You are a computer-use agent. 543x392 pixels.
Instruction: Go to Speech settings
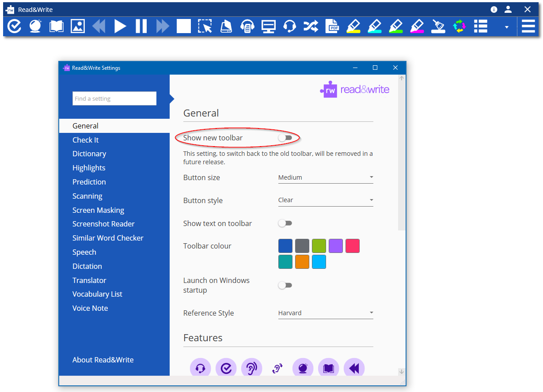pos(84,252)
